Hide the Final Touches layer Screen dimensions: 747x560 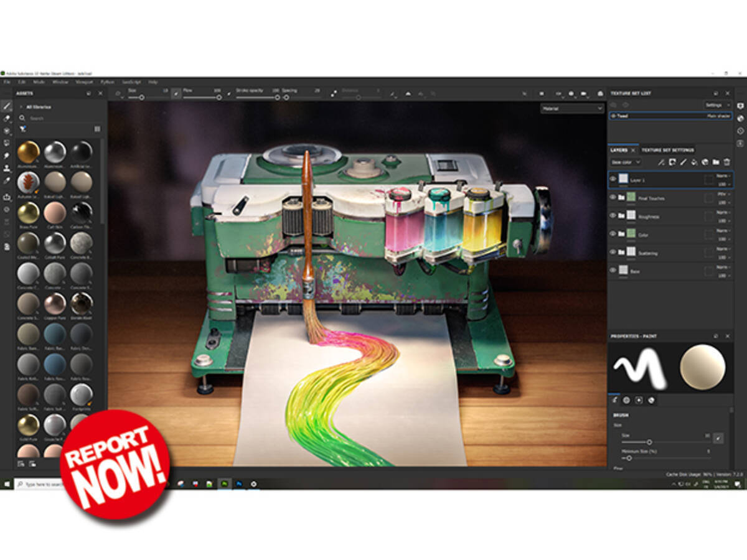tap(613, 198)
